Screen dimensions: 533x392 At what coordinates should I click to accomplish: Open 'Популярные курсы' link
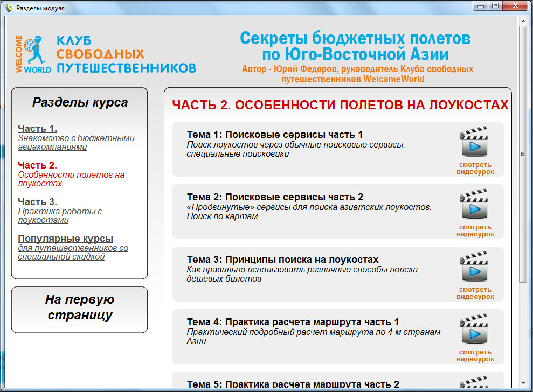pyautogui.click(x=65, y=239)
